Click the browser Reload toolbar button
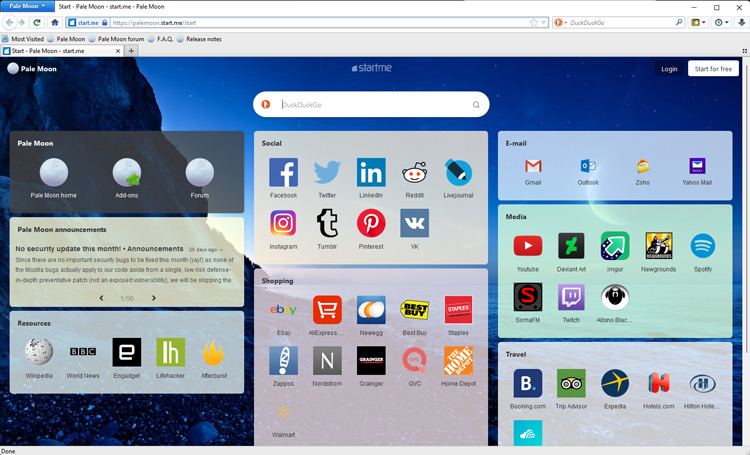This screenshot has height=455, width=750. (x=37, y=22)
